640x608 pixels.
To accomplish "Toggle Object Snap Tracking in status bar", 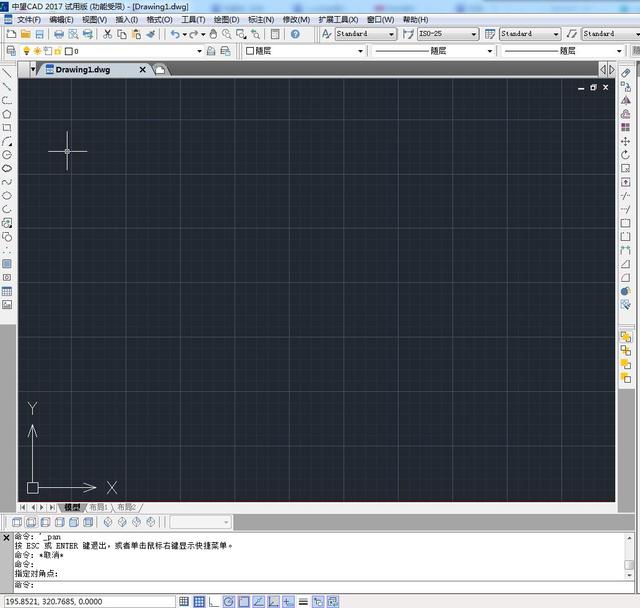I will pyautogui.click(x=258, y=601).
